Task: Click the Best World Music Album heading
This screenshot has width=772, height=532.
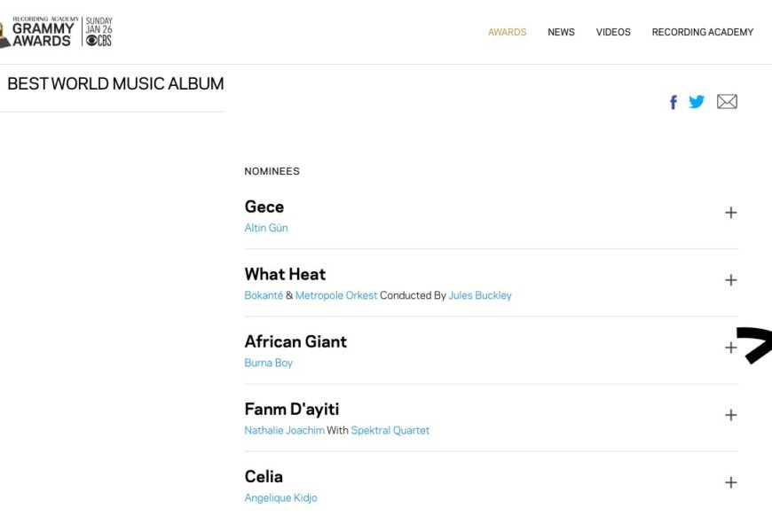Action: 115,84
